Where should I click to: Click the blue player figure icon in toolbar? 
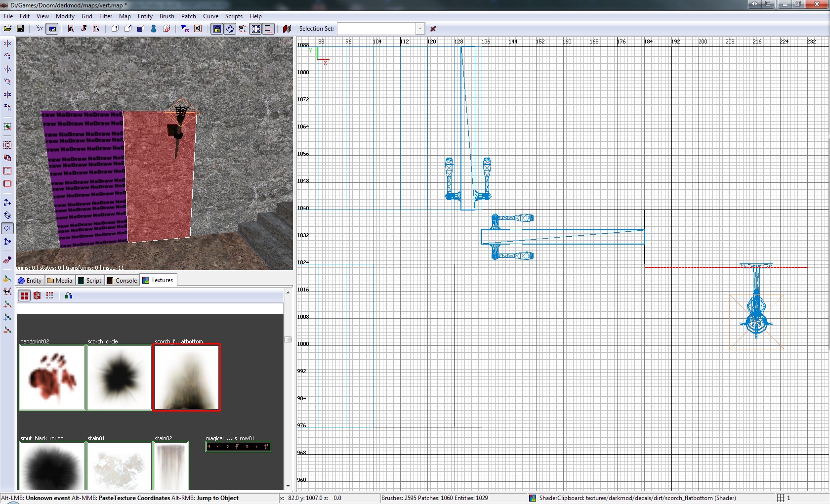[x=154, y=29]
